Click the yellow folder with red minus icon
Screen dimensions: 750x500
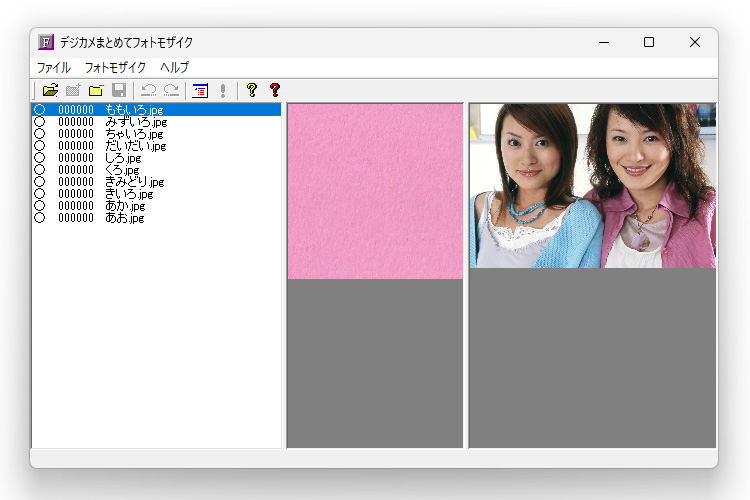click(96, 90)
